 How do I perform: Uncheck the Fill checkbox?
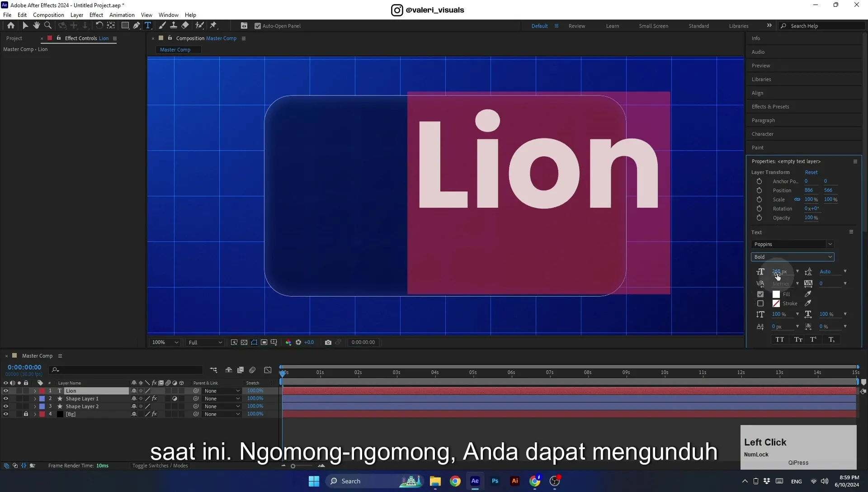760,294
